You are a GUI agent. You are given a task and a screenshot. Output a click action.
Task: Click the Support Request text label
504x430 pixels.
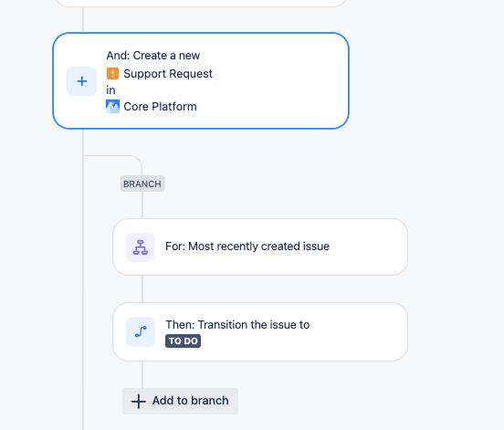coord(168,74)
